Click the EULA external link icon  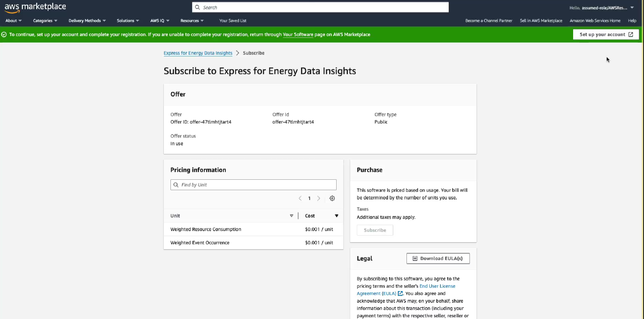(x=400, y=293)
